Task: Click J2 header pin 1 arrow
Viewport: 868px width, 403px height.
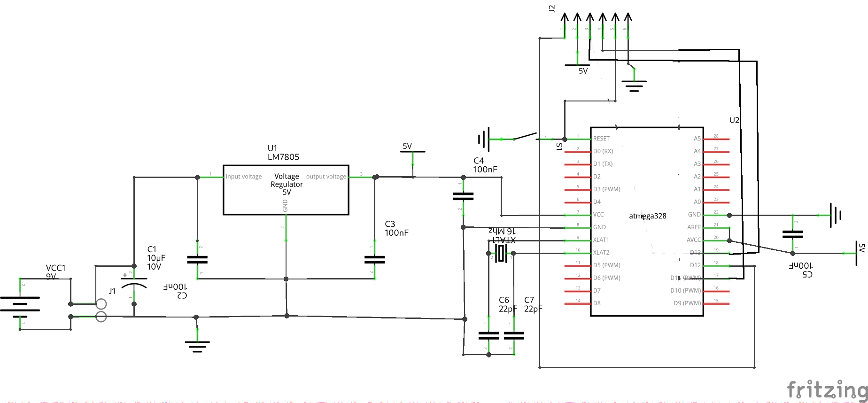Action: pos(565,25)
